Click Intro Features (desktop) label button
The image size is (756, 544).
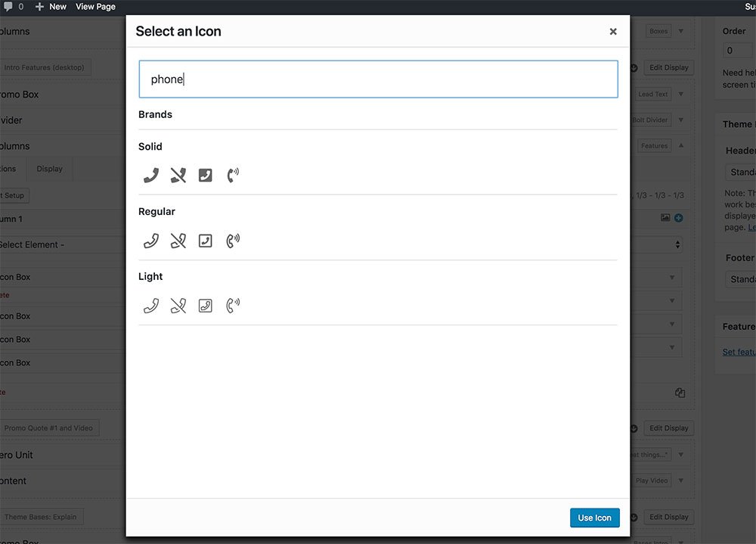pyautogui.click(x=45, y=67)
